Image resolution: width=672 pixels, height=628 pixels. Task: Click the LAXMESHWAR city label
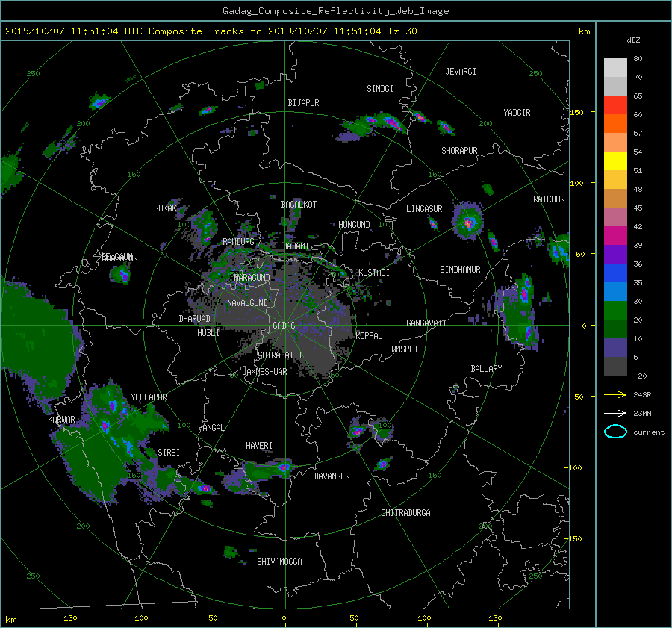click(264, 372)
